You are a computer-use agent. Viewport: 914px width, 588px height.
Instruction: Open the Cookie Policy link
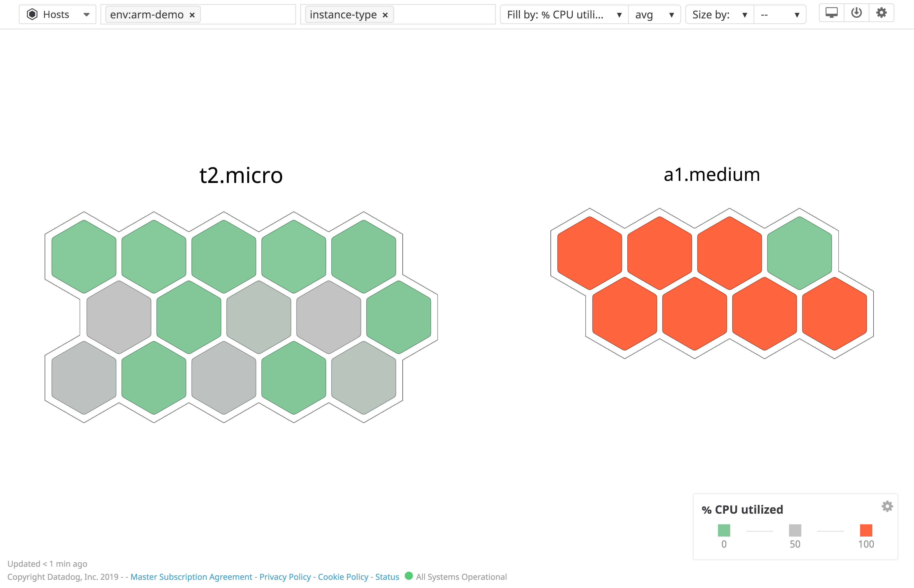coord(343,577)
